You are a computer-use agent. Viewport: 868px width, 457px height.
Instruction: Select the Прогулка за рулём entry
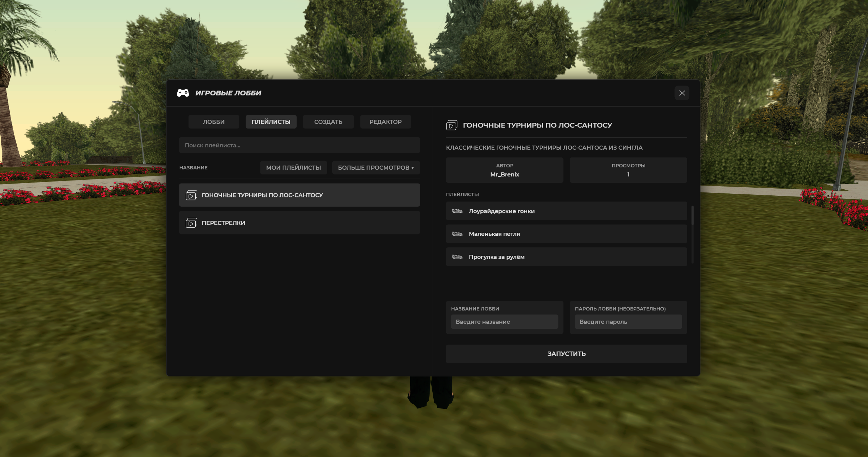(x=566, y=257)
